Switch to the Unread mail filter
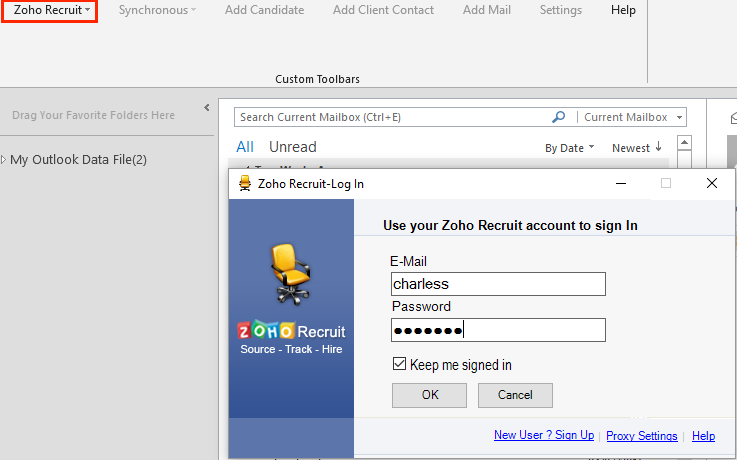 tap(292, 147)
